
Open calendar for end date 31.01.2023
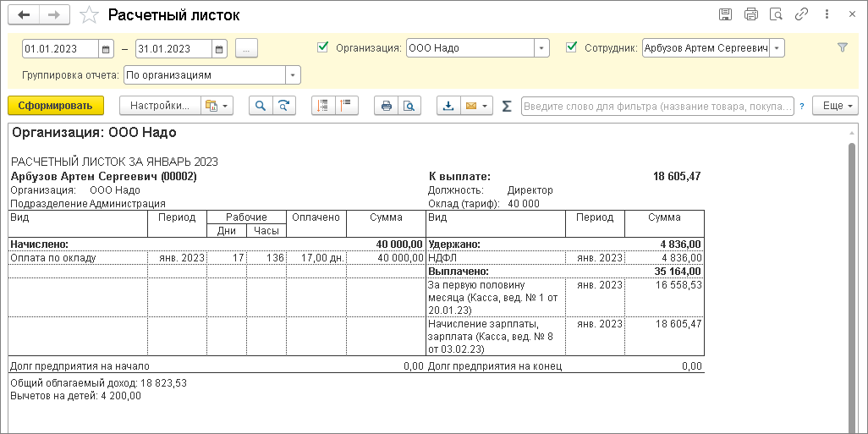[220, 48]
